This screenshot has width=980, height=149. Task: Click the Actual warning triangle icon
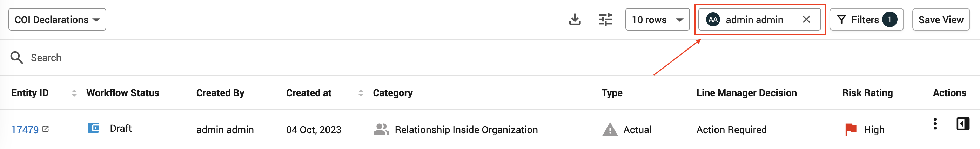pyautogui.click(x=610, y=130)
